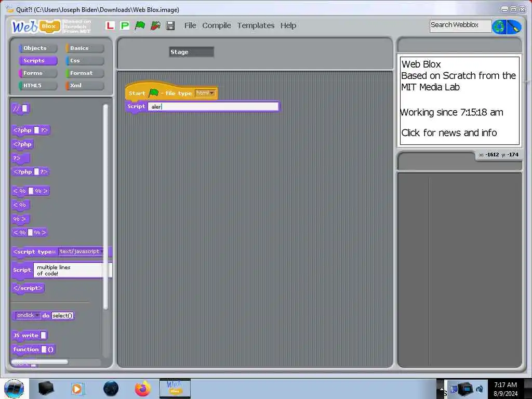Click the green recycle icon beside search
The width and height of the screenshot is (532, 399).
(x=499, y=27)
